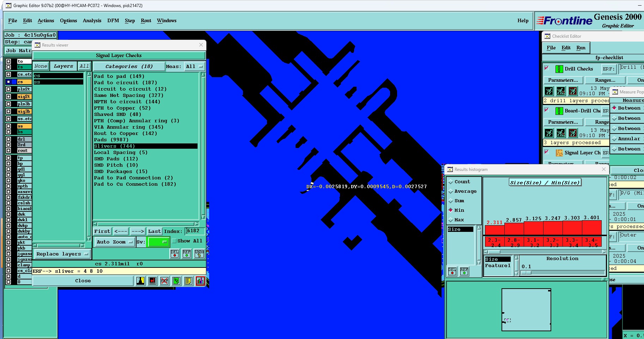Open the Categories (18) header
This screenshot has width=644, height=339.
[x=129, y=67]
